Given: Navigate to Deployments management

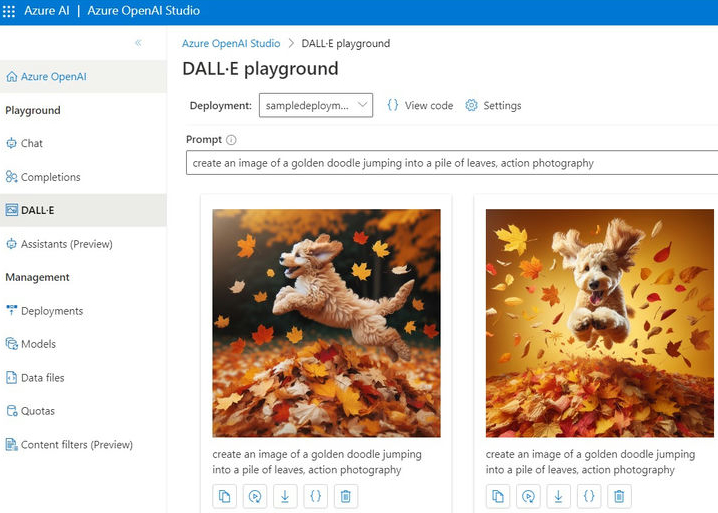Looking at the screenshot, I should click(x=51, y=311).
